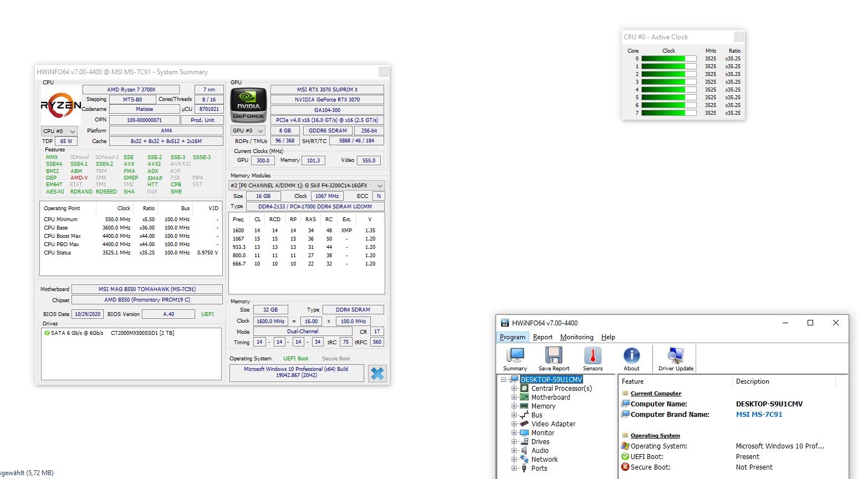This screenshot has width=868, height=479.
Task: Expand the Central Processor(s) tree node
Action: point(514,388)
